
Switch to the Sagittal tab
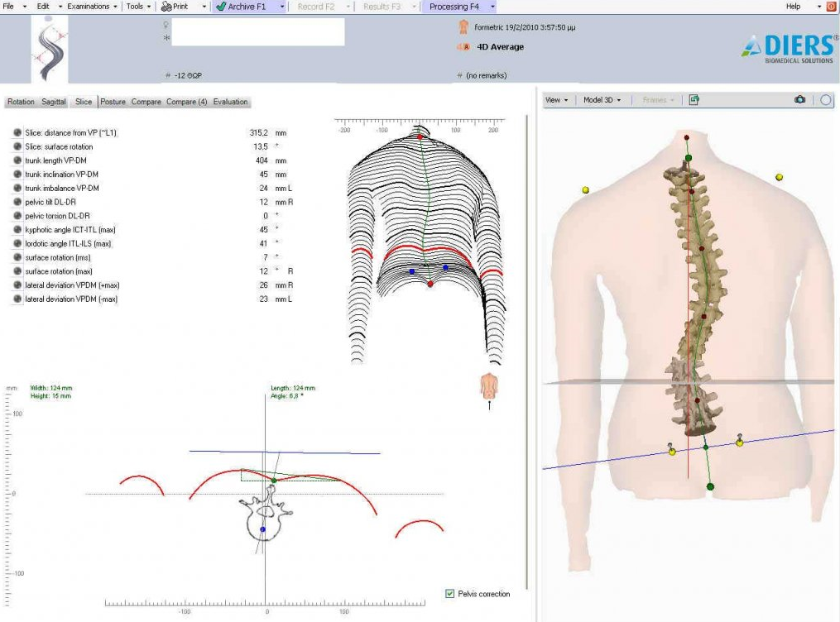[x=55, y=103]
